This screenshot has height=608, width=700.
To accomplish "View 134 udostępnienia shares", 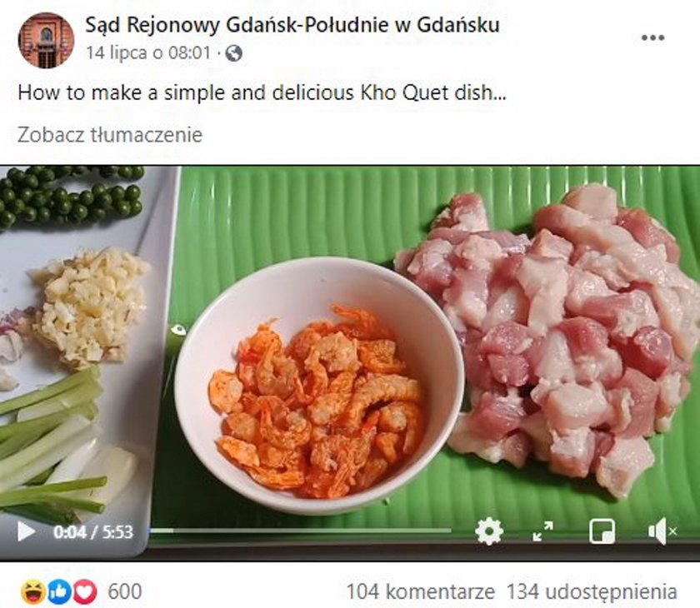I will (x=592, y=592).
